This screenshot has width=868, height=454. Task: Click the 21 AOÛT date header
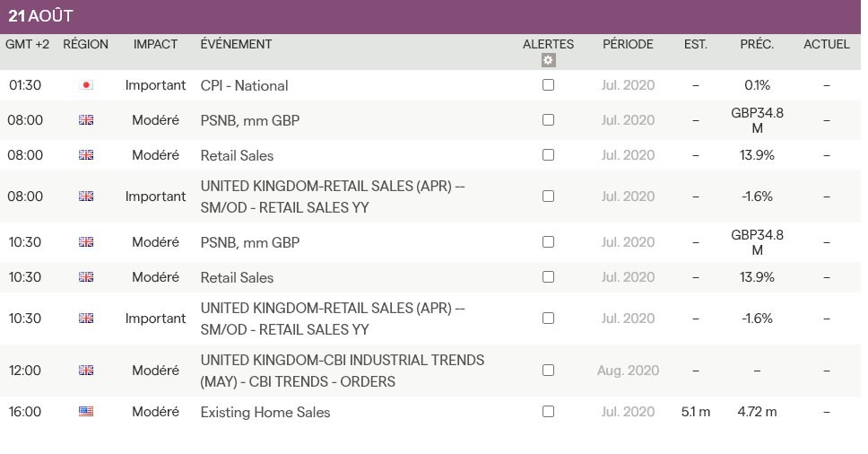coord(40,16)
